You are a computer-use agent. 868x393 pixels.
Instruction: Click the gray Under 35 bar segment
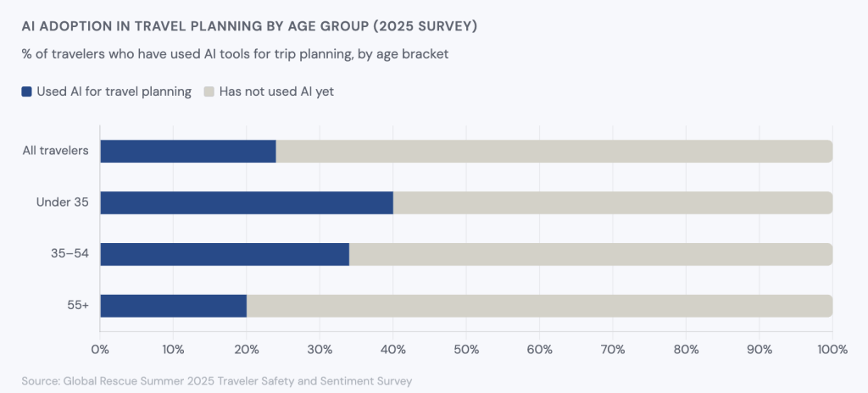(612, 202)
